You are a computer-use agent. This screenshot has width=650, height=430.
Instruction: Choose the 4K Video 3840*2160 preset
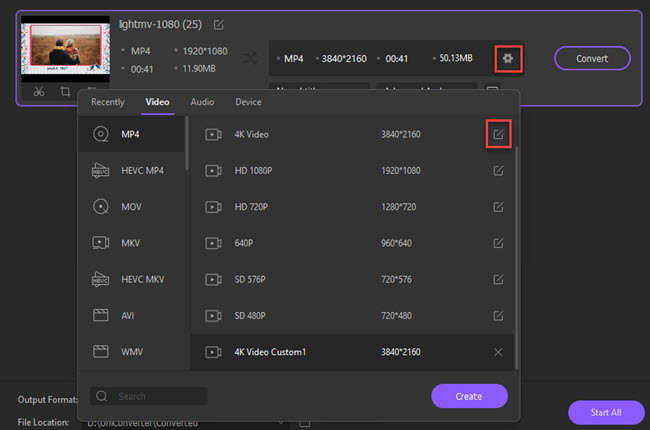352,134
